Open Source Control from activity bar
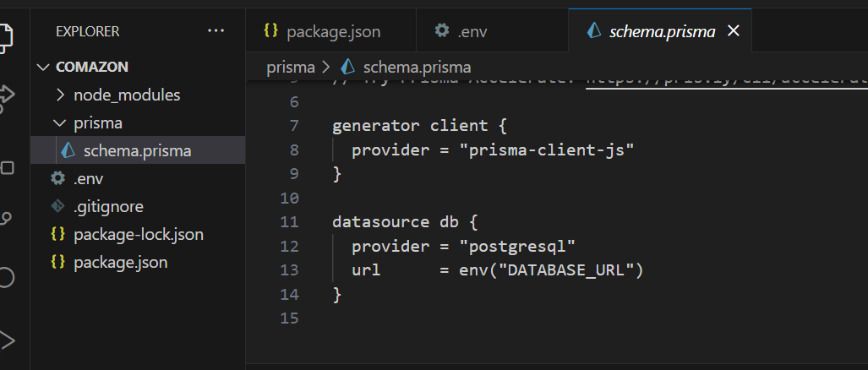This screenshot has height=370, width=868. click(x=5, y=218)
